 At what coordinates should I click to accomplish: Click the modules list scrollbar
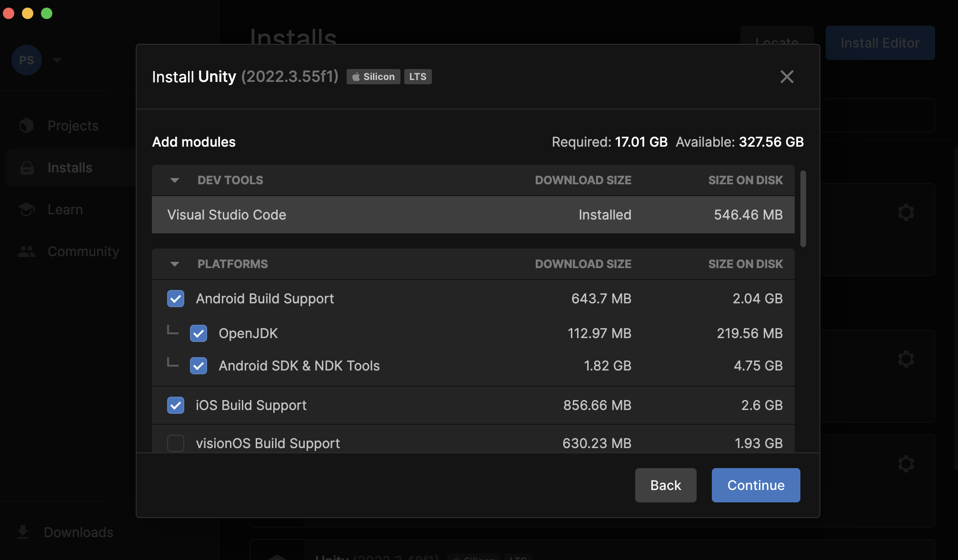pyautogui.click(x=803, y=209)
